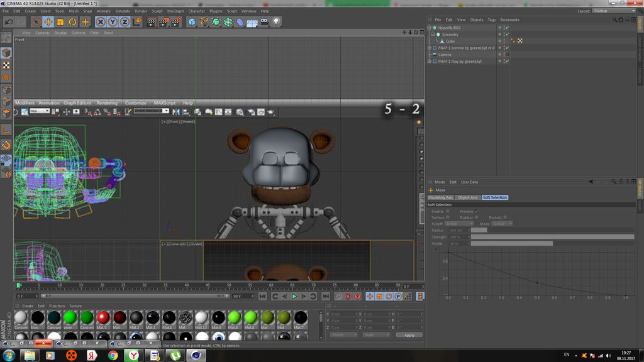
Task: Open the Falloff Linear dropdown
Action: click(x=458, y=224)
